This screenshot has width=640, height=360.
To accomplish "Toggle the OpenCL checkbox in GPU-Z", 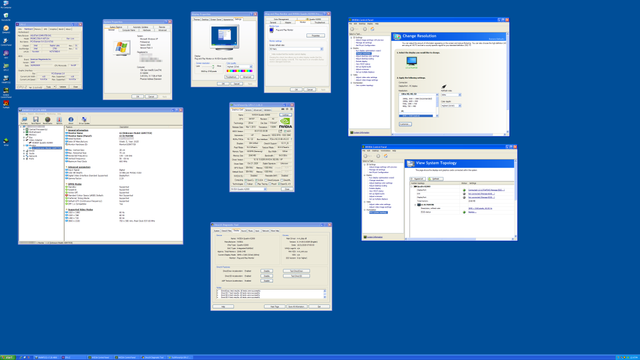I will (247, 180).
